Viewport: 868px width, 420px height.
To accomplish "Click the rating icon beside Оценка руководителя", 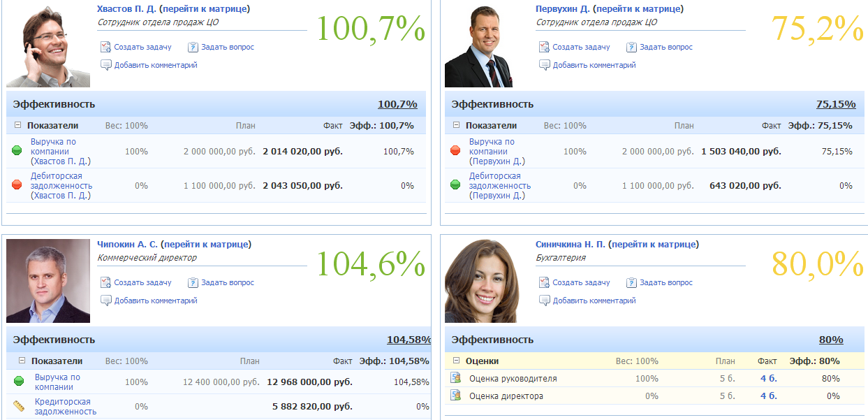I will (456, 379).
